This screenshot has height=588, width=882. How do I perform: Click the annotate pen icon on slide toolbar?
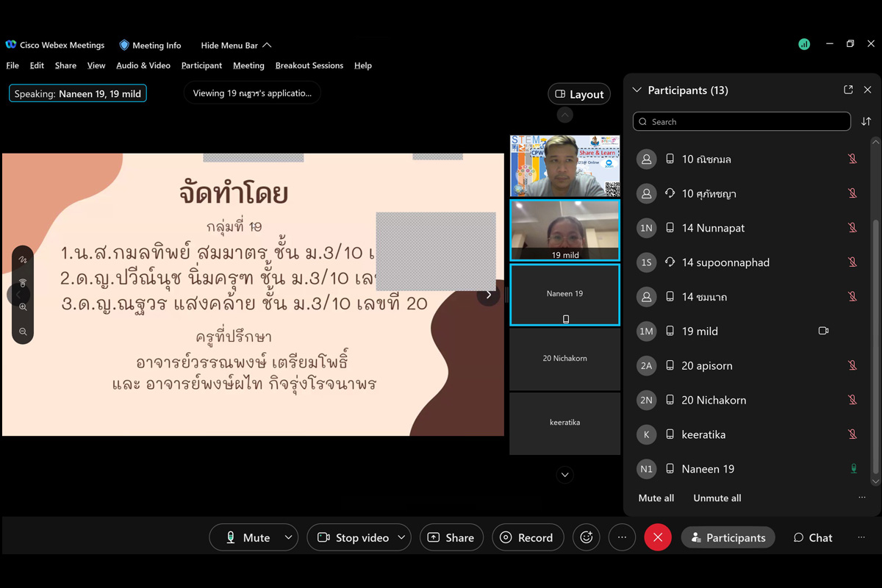click(23, 260)
